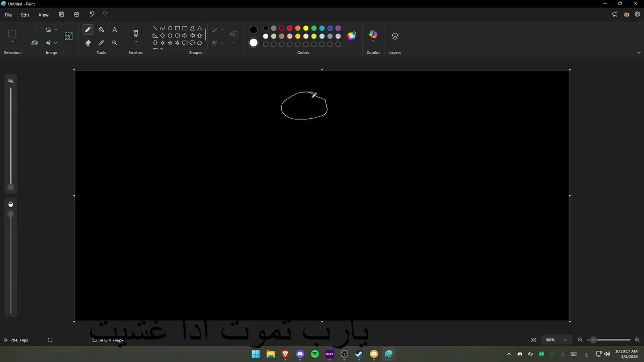Select the Line shape
This screenshot has height=362, width=644.
pyautogui.click(x=155, y=28)
